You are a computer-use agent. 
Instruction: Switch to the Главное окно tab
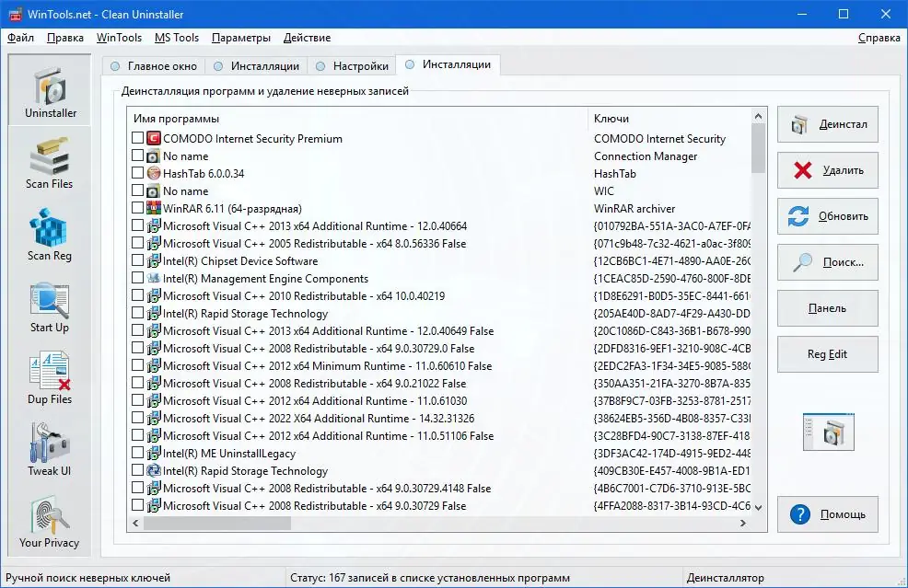click(x=154, y=66)
